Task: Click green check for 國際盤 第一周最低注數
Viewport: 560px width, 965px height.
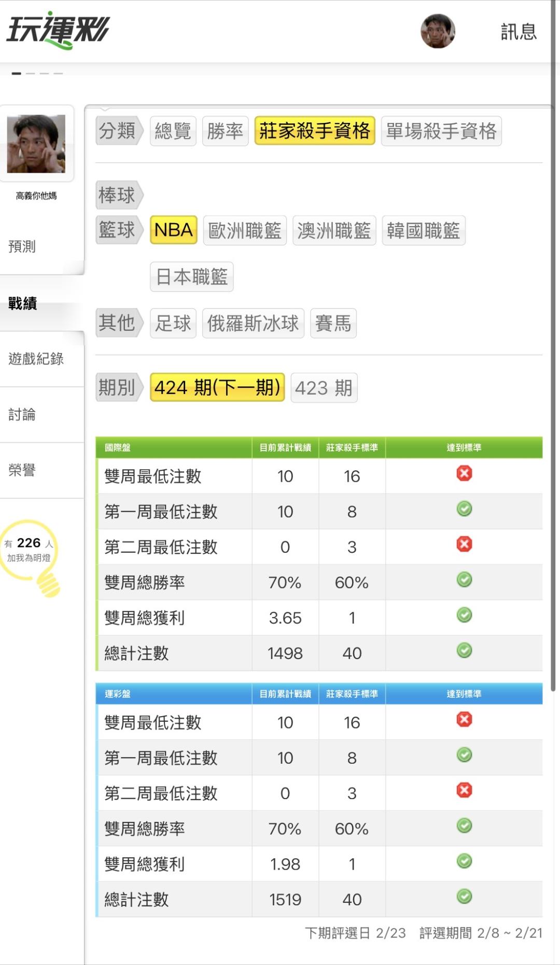Action: coord(464,509)
